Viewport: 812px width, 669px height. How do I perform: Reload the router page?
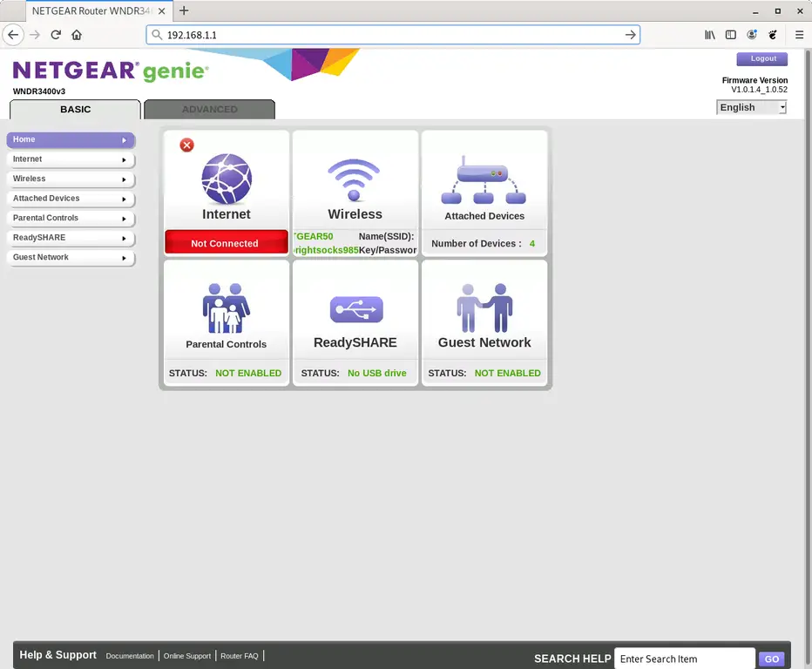[56, 35]
